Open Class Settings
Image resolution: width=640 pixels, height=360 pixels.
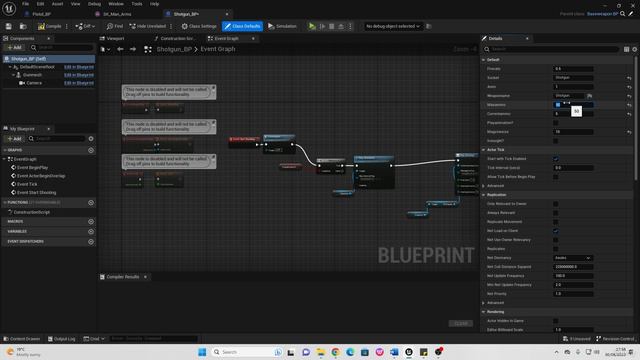tap(199, 26)
